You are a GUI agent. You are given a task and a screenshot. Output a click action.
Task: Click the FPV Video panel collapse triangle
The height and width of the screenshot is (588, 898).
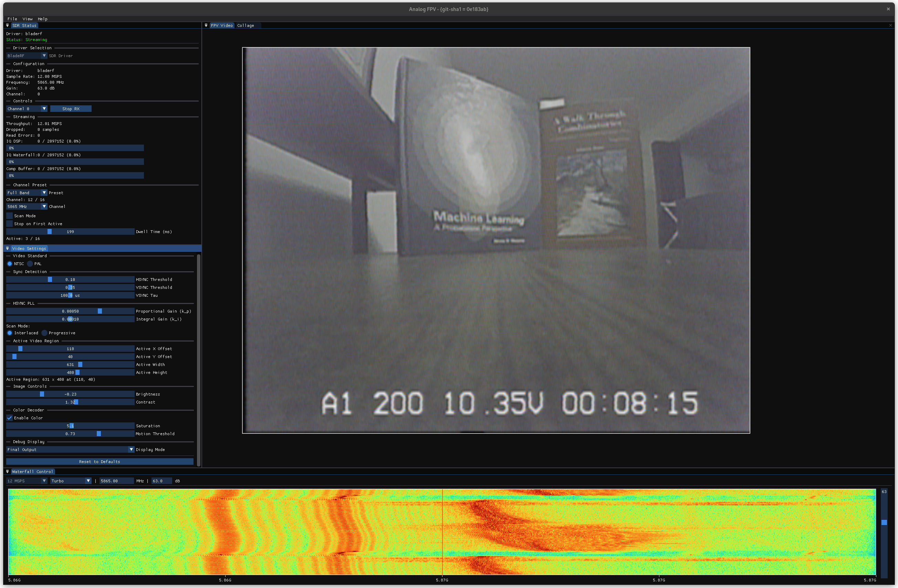(x=206, y=25)
